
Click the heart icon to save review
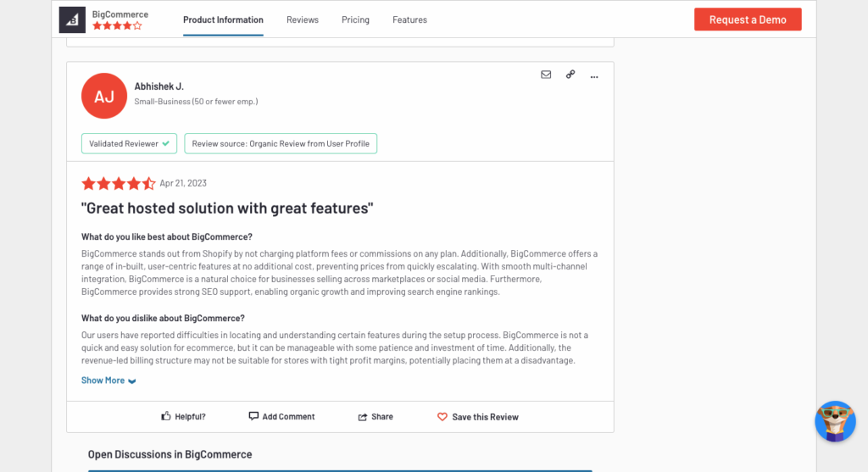point(442,417)
